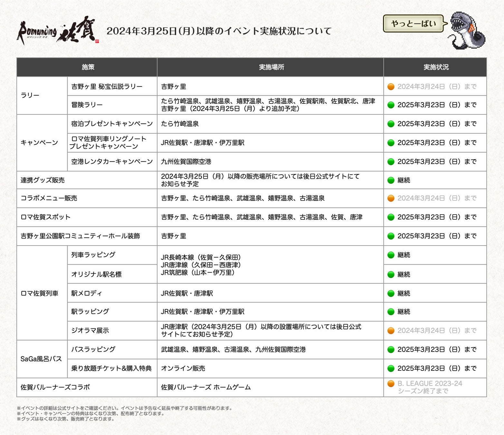Select the JR長崎本線(佐賀ー久保田) line text
This screenshot has width=504, height=435.
point(201,257)
